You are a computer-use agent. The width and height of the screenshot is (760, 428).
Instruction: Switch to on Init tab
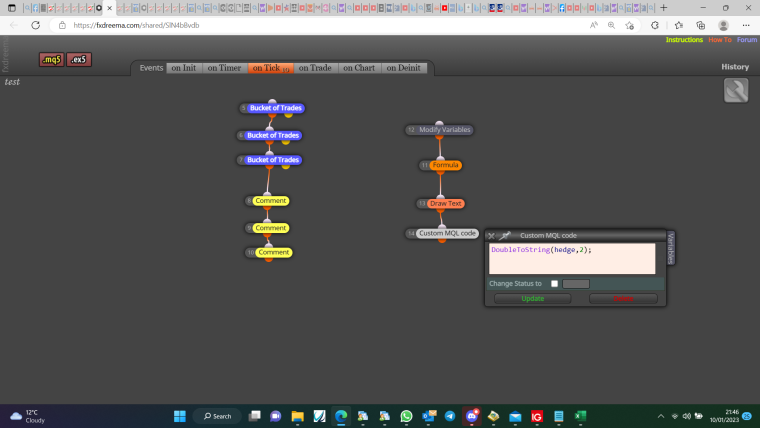184,68
